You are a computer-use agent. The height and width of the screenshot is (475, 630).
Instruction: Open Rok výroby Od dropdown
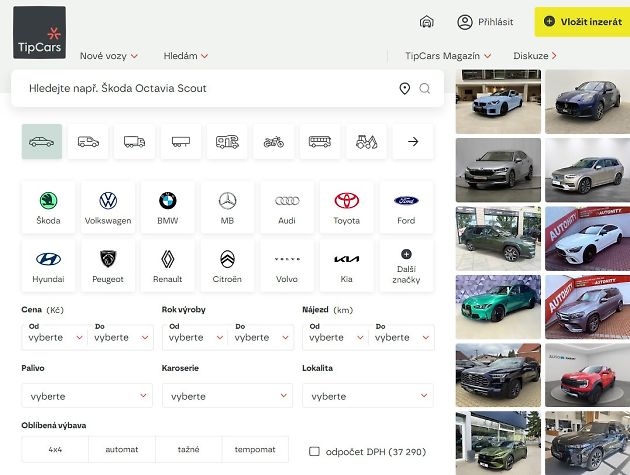tap(195, 337)
